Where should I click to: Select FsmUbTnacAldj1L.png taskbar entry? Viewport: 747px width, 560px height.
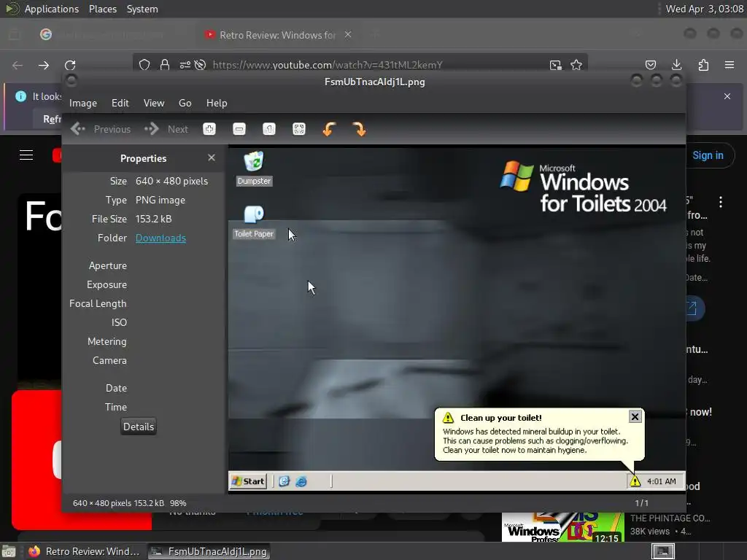(209, 551)
